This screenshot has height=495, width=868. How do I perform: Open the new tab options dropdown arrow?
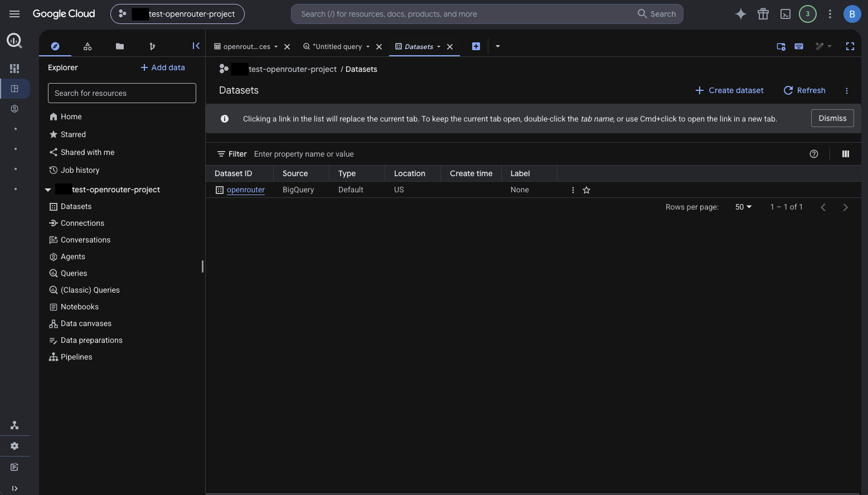pyautogui.click(x=498, y=46)
